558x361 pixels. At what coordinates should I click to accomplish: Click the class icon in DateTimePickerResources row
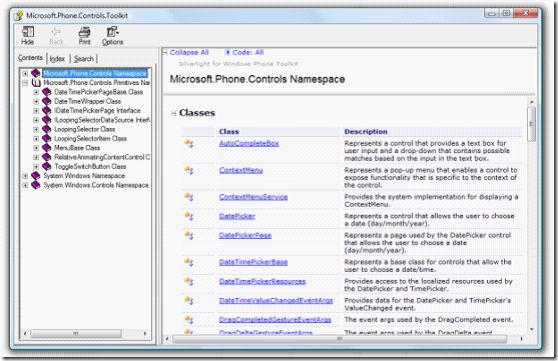[x=189, y=281]
